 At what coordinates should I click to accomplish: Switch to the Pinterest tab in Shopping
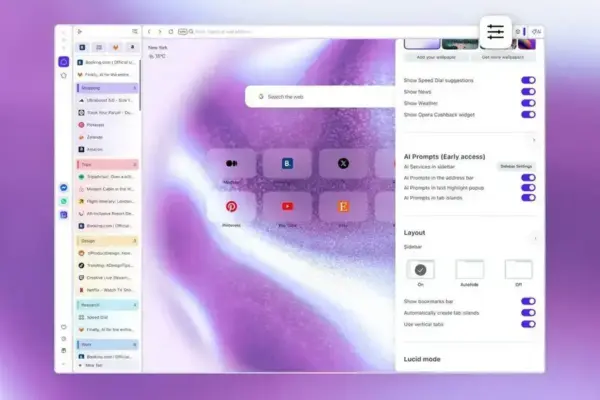pos(108,125)
